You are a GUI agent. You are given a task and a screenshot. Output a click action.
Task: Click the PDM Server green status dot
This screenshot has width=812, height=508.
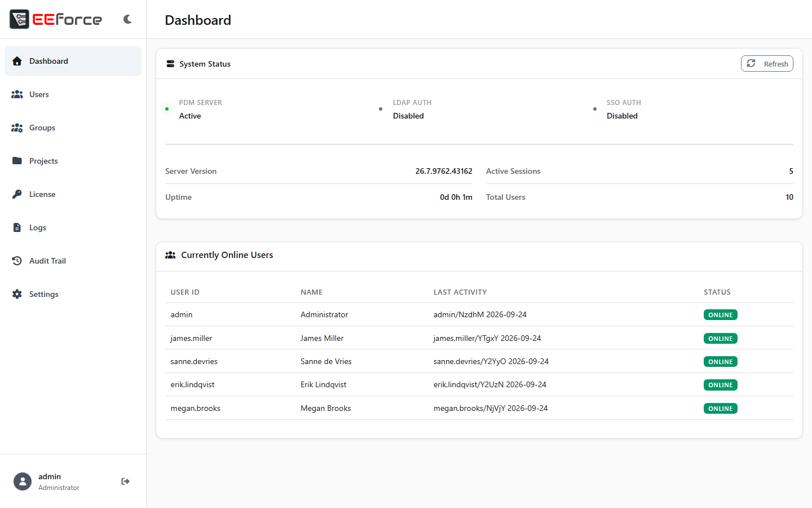pyautogui.click(x=167, y=109)
